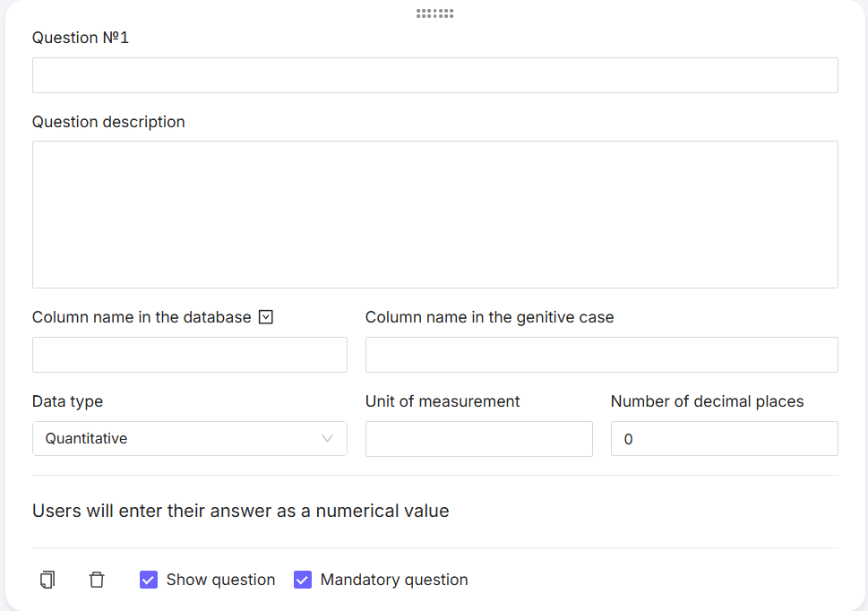Click the 'Question description' label

coord(108,122)
